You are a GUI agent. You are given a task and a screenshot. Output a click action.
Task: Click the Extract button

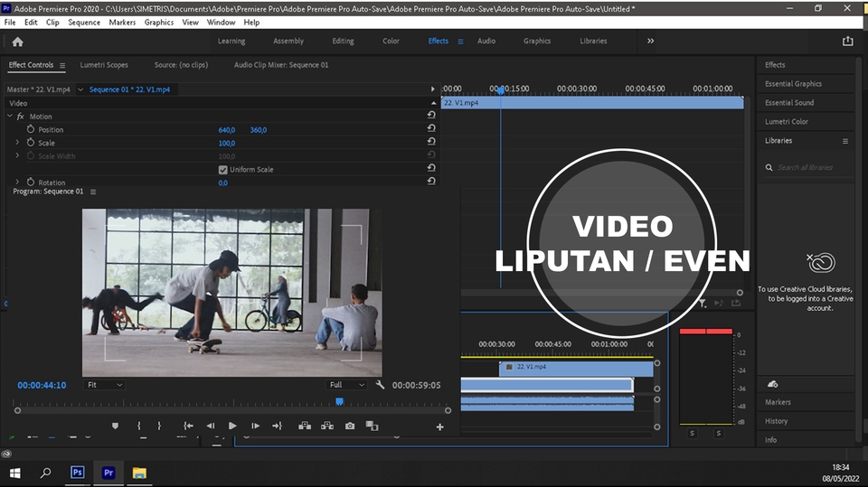coord(327,426)
